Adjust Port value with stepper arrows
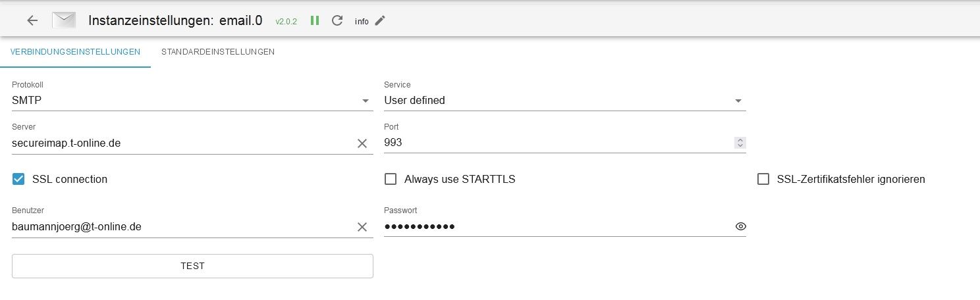Image resolution: width=980 pixels, height=300 pixels. click(740, 143)
